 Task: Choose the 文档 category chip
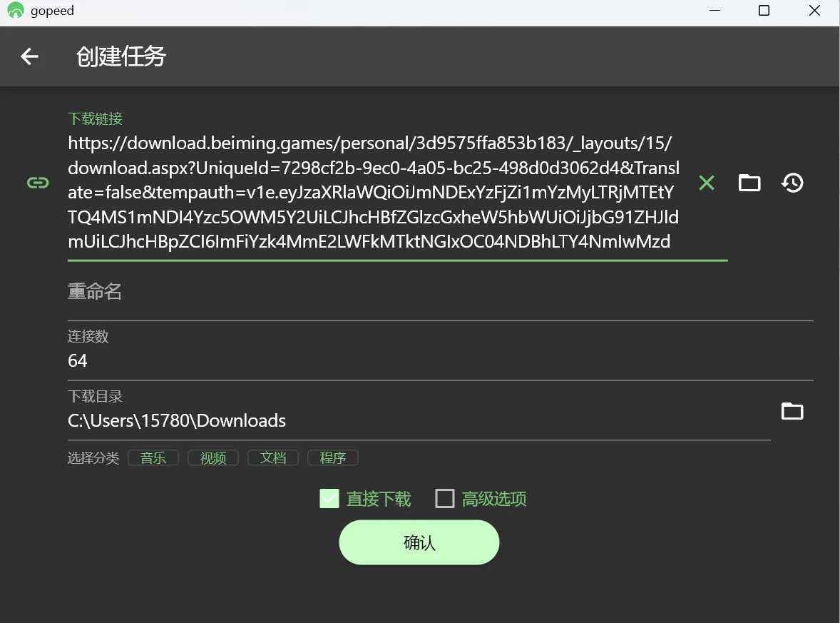273,458
